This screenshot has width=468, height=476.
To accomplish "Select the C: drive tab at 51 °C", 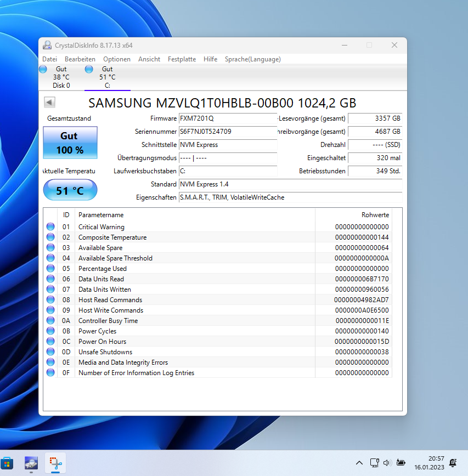I will coord(108,77).
